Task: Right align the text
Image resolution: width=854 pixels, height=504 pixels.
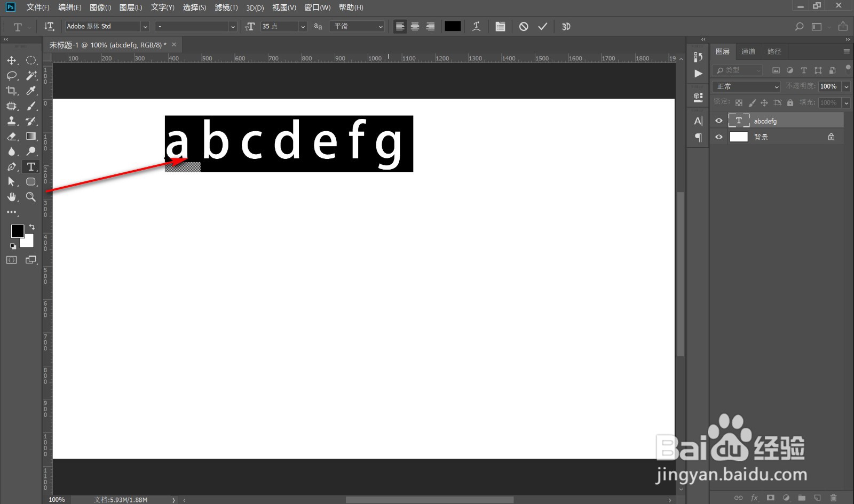Action: coord(430,26)
